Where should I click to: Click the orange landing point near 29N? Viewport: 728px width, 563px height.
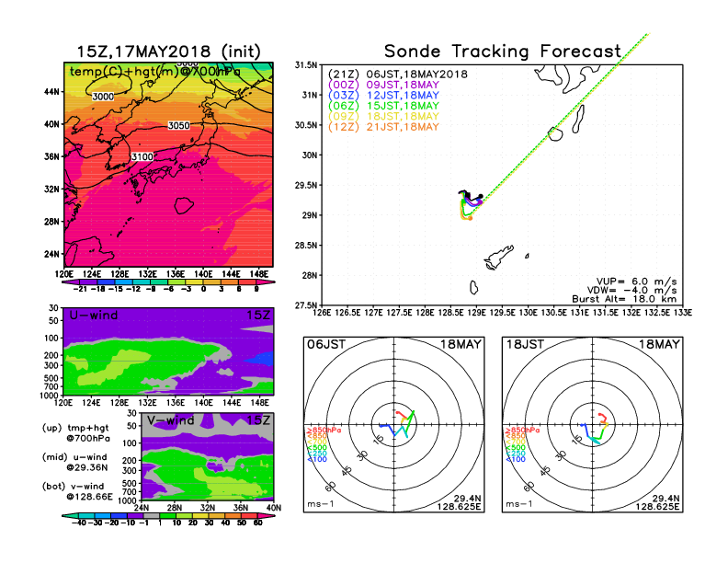coord(470,218)
